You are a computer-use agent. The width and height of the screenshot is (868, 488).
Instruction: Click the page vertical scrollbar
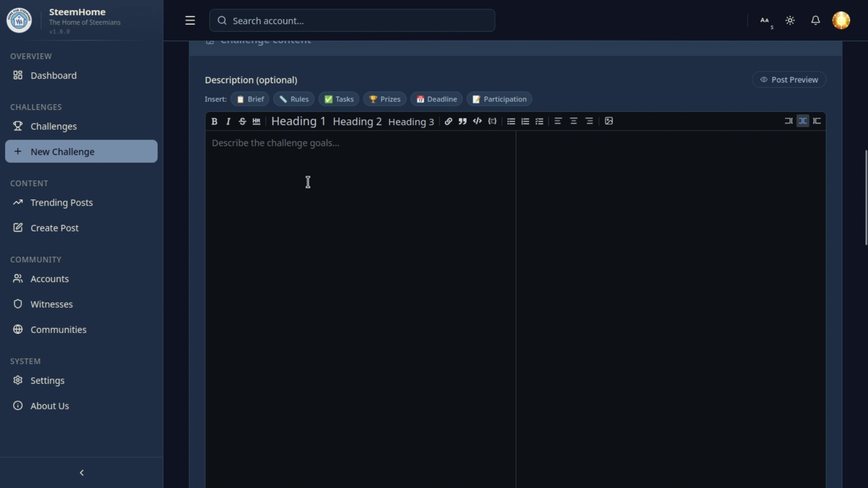click(x=866, y=197)
